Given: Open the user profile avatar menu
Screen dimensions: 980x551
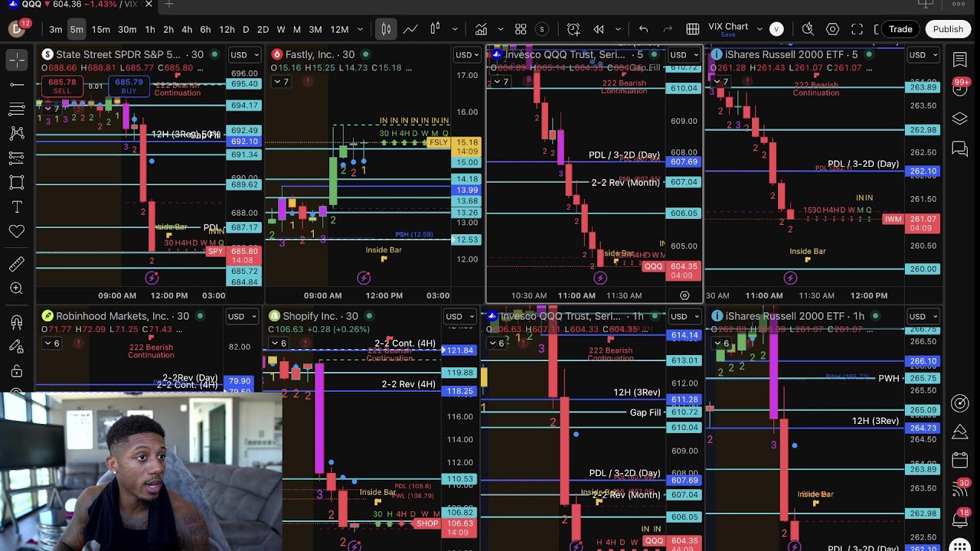Looking at the screenshot, I should 16,29.
